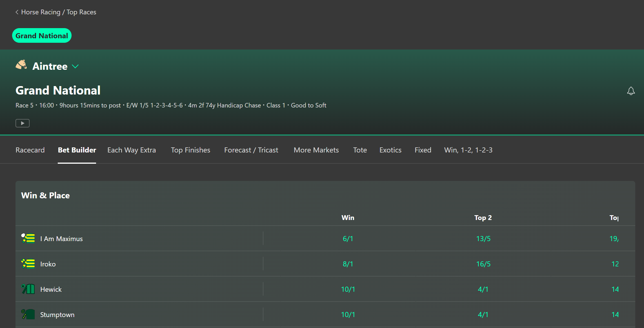Click Iroko jockey silks icon
The width and height of the screenshot is (644, 328).
28,264
